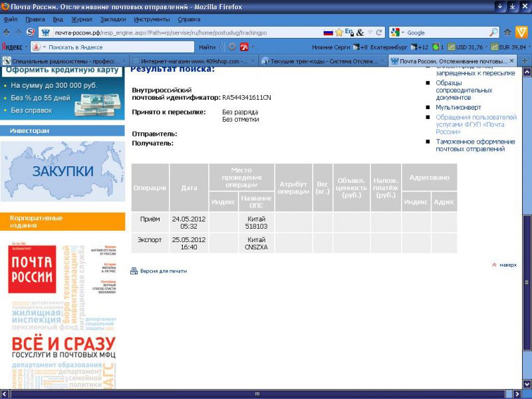
Task: Click the magnifier icon in the Google search box
Action: (493, 32)
